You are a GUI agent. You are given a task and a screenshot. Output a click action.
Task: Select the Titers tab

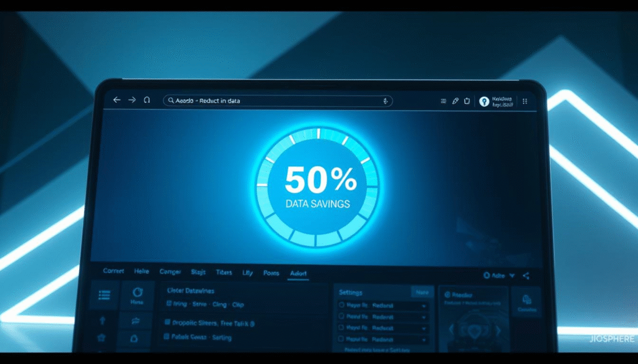[224, 273]
